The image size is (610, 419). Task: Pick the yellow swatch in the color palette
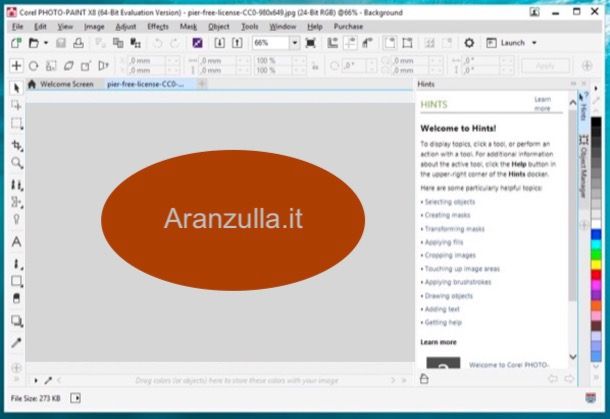(596, 265)
